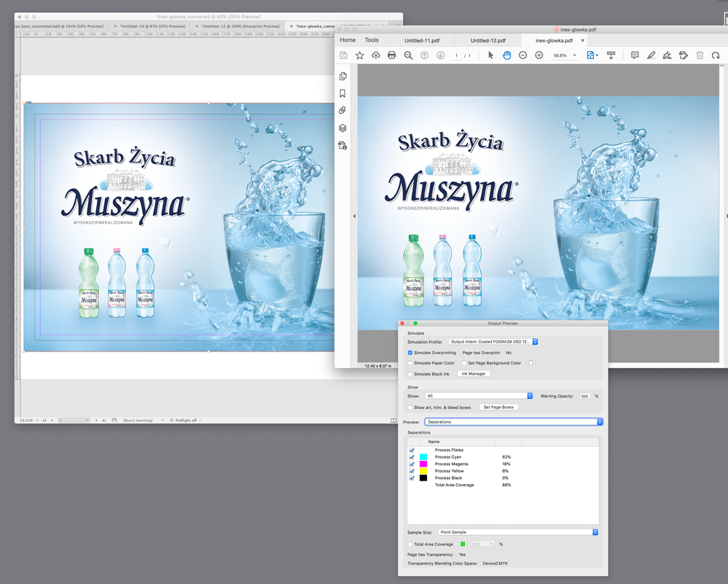
Task: Switch to Untitled-11.pdf tab
Action: (422, 40)
